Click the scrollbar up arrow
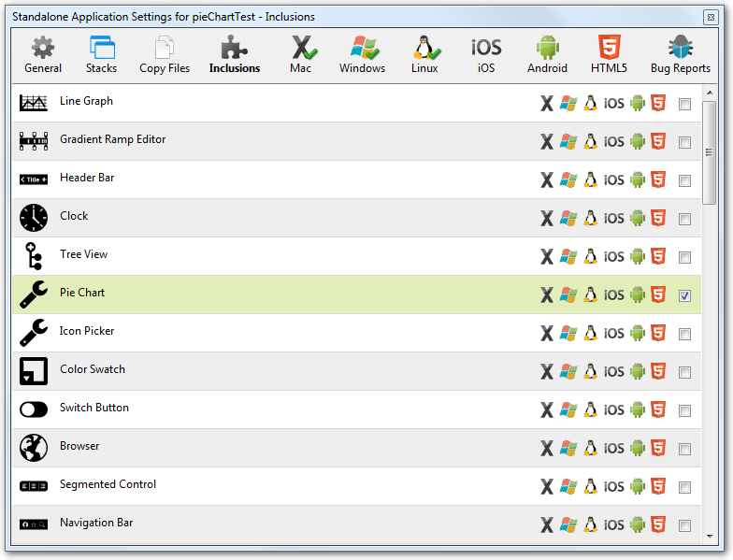The width and height of the screenshot is (733, 560). pyautogui.click(x=710, y=92)
